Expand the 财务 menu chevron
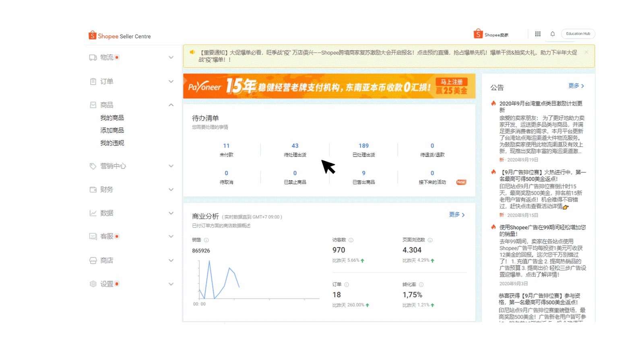Screen dimensions: 644x362 pyautogui.click(x=171, y=189)
